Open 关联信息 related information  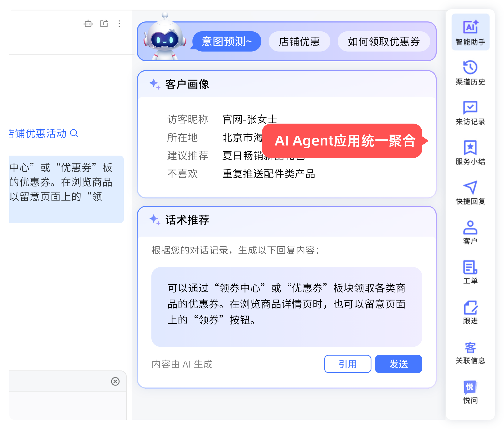click(470, 352)
